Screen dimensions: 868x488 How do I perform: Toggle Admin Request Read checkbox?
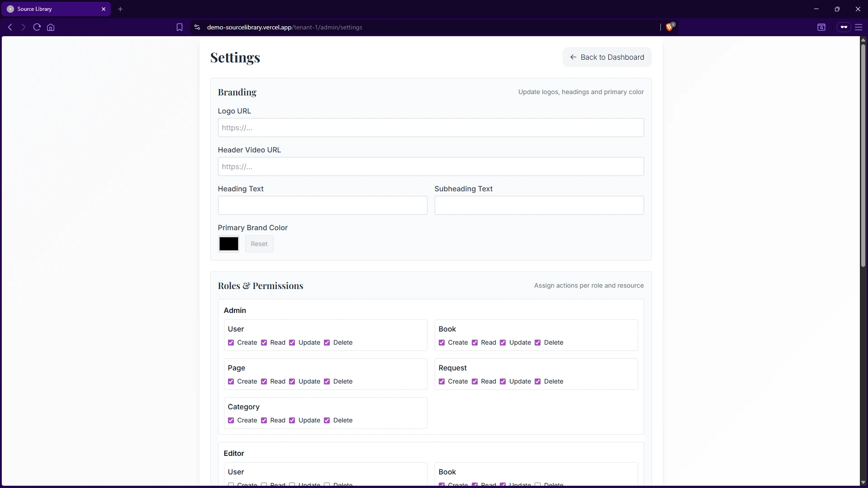(475, 382)
